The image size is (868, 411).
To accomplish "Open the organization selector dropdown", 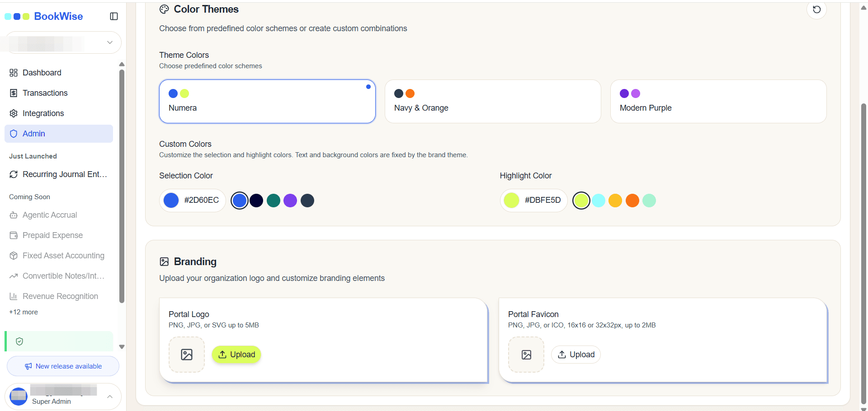I will tap(63, 42).
